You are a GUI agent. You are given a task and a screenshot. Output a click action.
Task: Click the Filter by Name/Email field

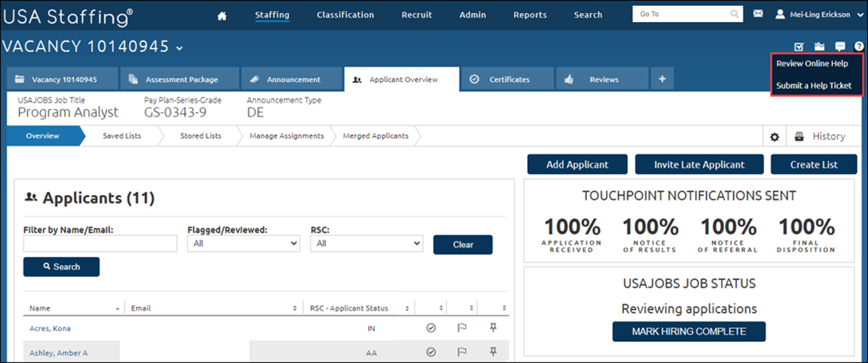(x=100, y=243)
